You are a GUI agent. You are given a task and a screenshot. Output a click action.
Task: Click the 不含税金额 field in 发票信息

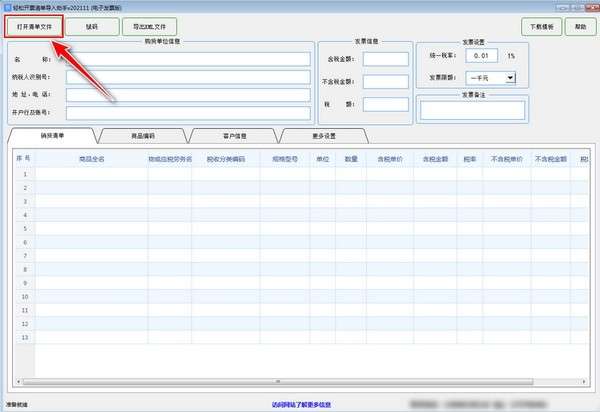pyautogui.click(x=385, y=81)
